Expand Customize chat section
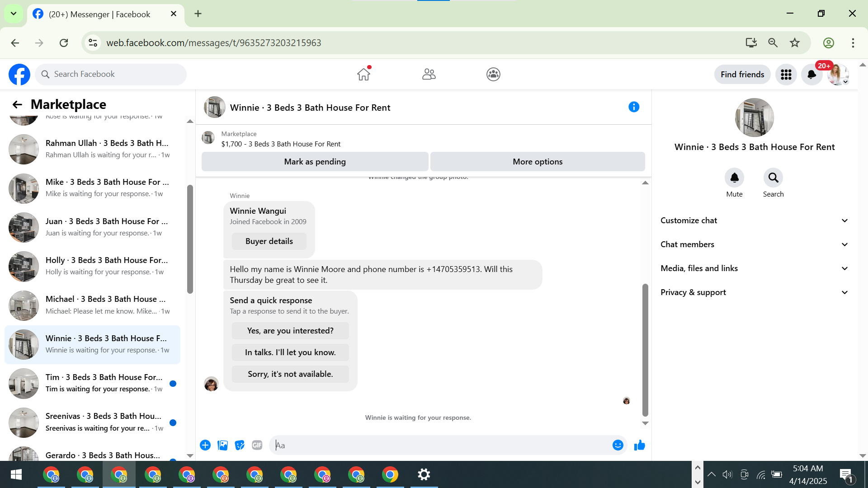Screen dimensions: 868x488 click(754, 221)
